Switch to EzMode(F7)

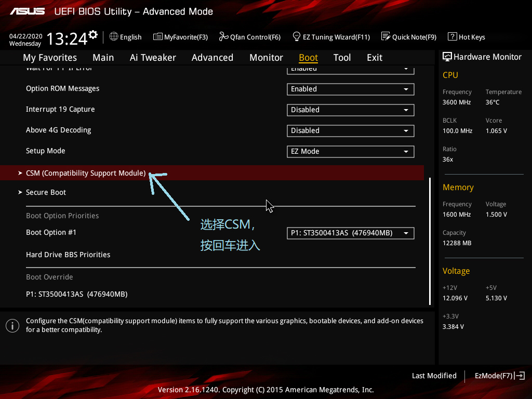[x=500, y=376]
